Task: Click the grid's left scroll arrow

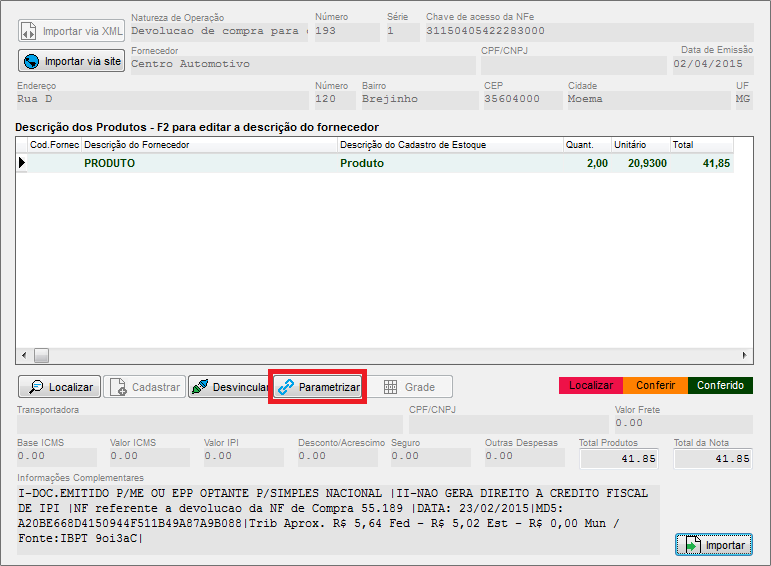Action: click(x=23, y=355)
